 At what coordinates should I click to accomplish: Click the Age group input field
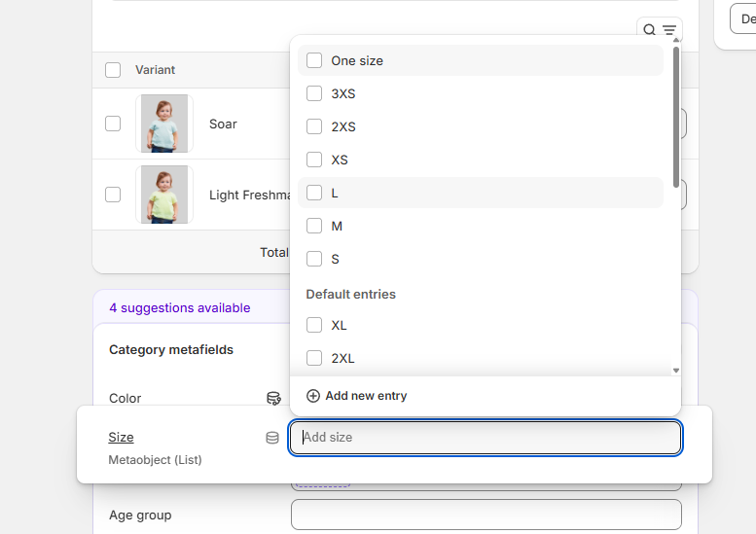point(486,515)
